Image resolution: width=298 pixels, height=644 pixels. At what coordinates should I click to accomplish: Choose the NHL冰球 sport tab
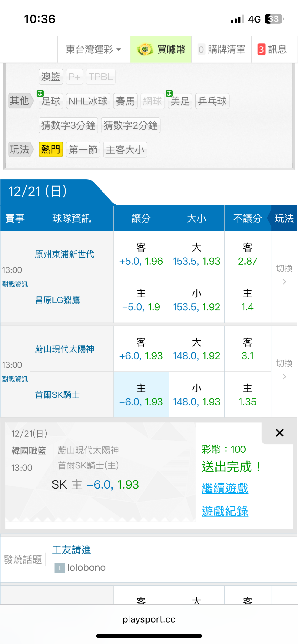click(x=88, y=101)
